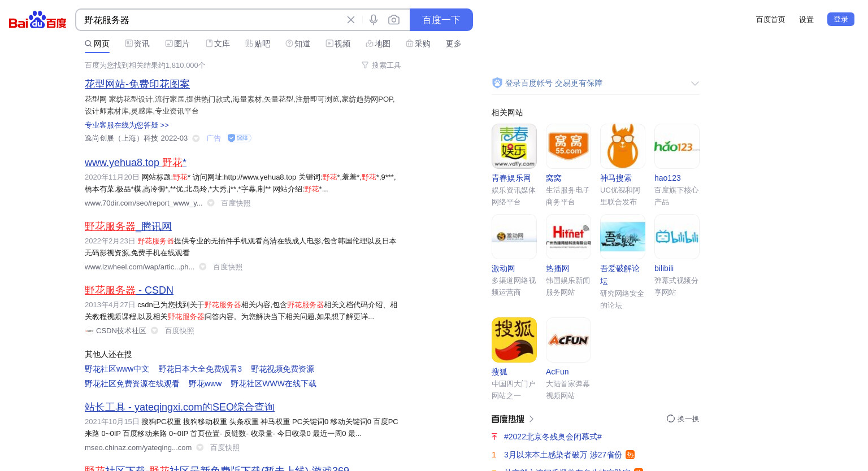
Task: Click the shield icon beside 登录百度帐号
Action: [x=497, y=83]
